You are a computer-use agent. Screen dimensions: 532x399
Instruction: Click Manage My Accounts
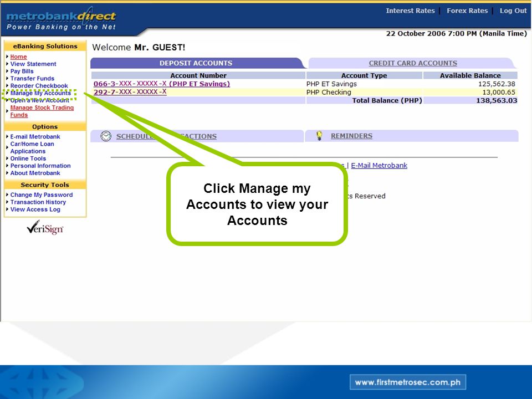pyautogui.click(x=40, y=93)
